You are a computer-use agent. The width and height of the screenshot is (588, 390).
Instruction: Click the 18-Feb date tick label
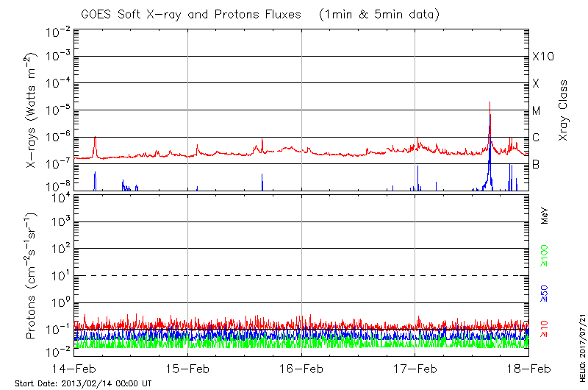tap(528, 369)
